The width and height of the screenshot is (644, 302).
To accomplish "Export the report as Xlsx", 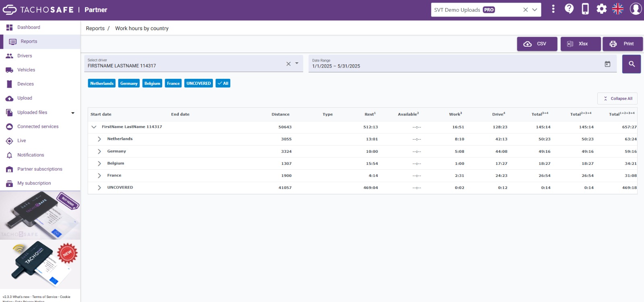I will pos(580,44).
